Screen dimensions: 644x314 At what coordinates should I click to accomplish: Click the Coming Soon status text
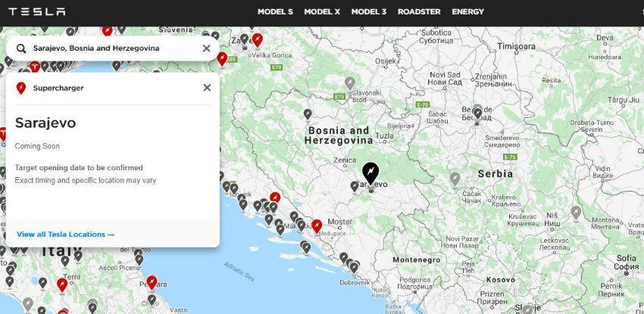pyautogui.click(x=37, y=146)
